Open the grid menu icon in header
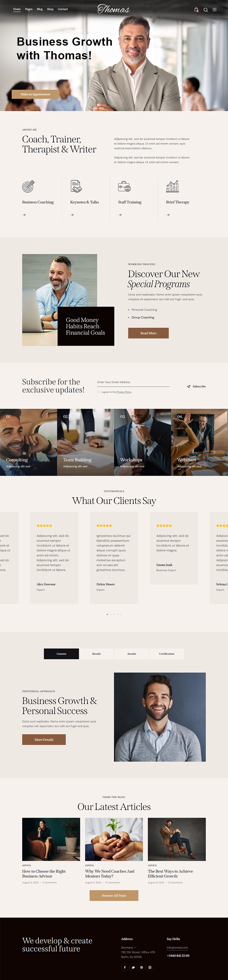 (214, 10)
